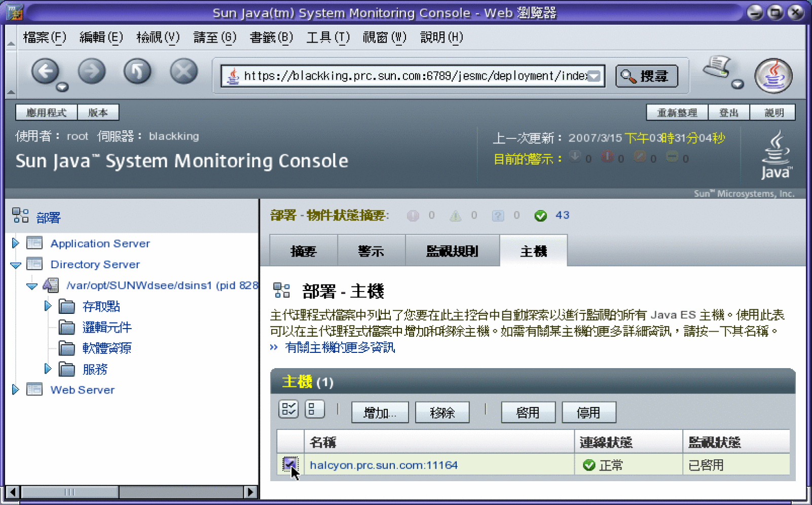This screenshot has width=812, height=505.
Task: Click the 服務 folder icon
Action: pyautogui.click(x=67, y=369)
